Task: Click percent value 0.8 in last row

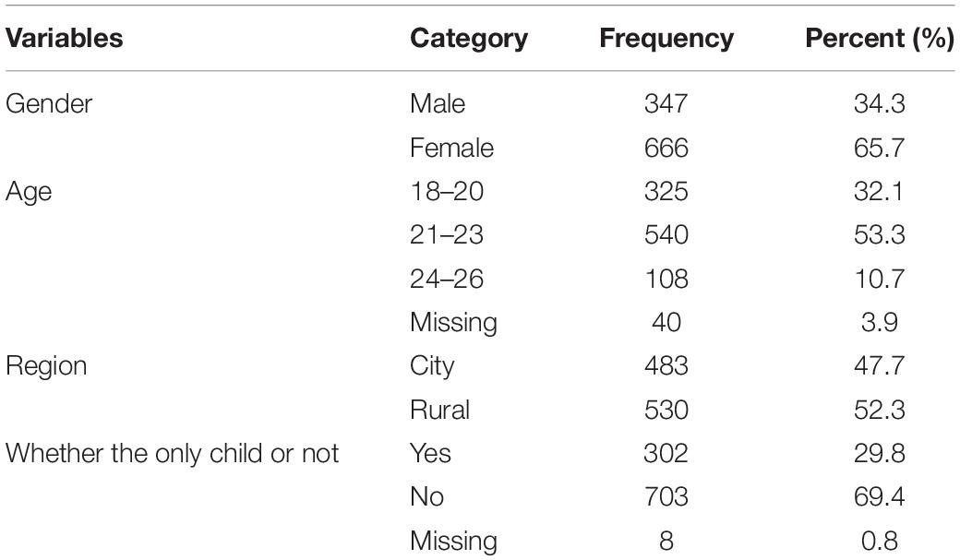Action: pos(879,541)
